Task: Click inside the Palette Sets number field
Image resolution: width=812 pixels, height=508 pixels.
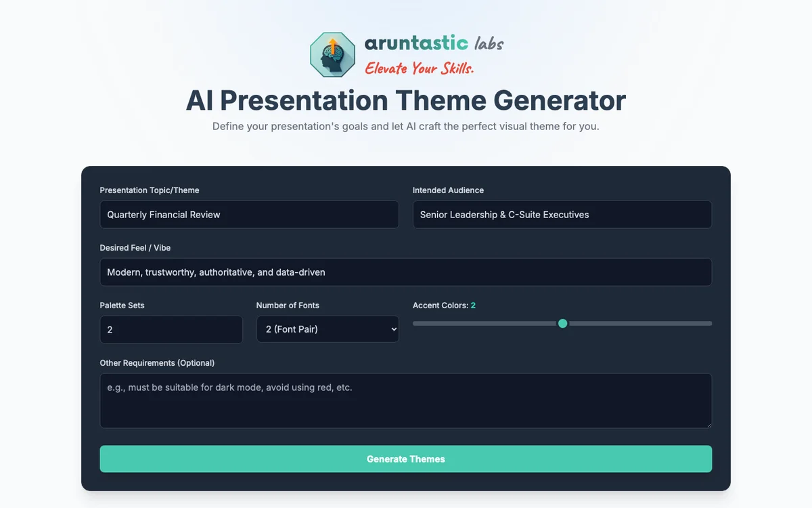Action: (171, 329)
